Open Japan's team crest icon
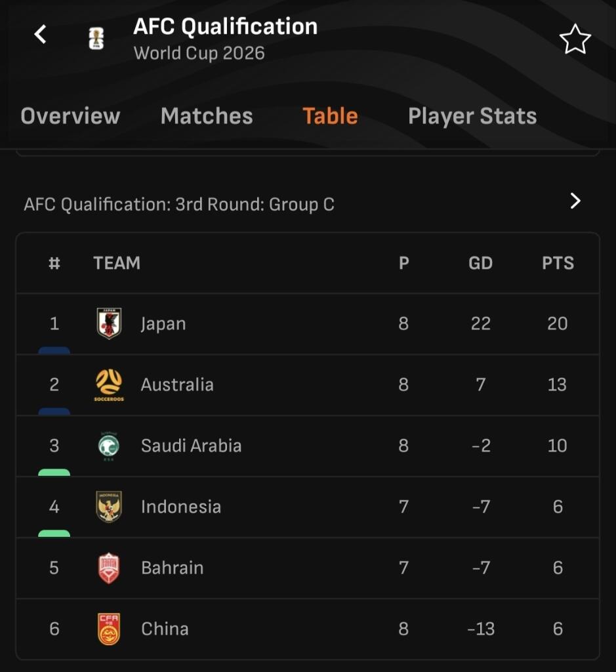616x672 pixels. coord(109,324)
